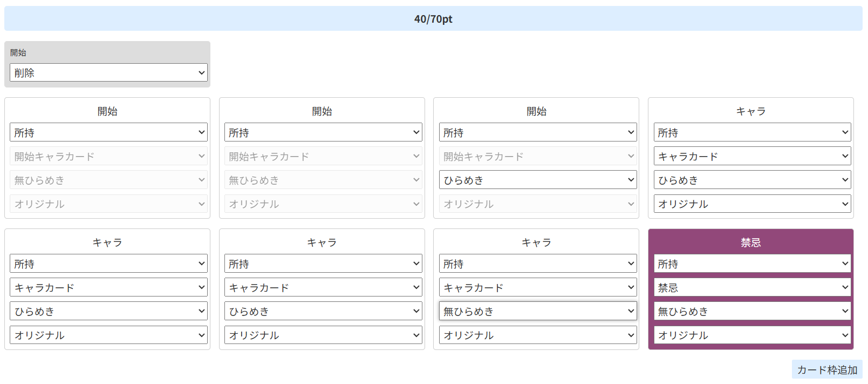Click the カード枠追加 button

point(826,370)
